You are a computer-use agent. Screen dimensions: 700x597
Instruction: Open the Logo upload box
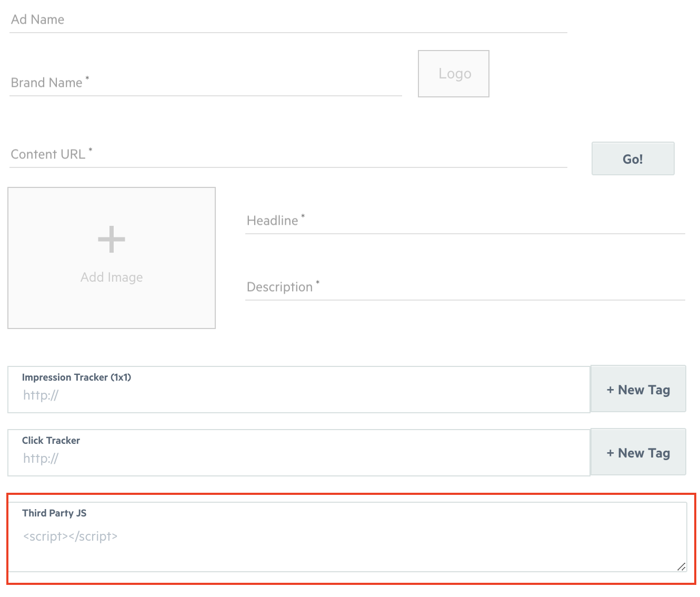(x=454, y=74)
